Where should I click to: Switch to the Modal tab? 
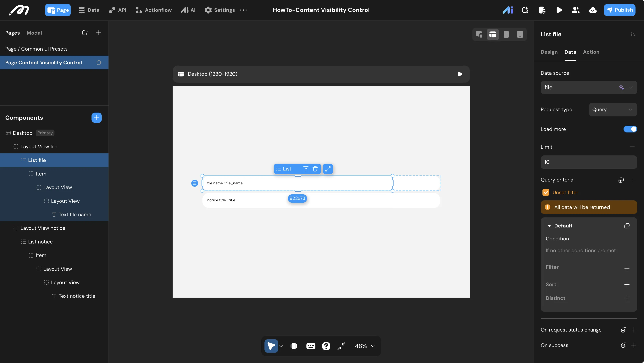[x=34, y=33]
